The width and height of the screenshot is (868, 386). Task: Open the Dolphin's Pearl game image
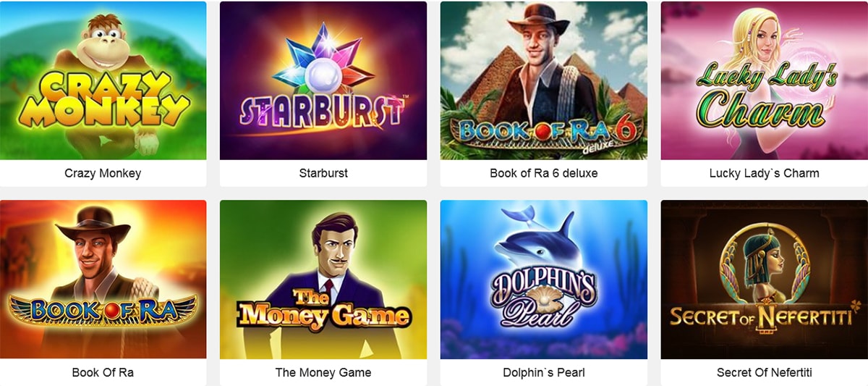point(544,280)
